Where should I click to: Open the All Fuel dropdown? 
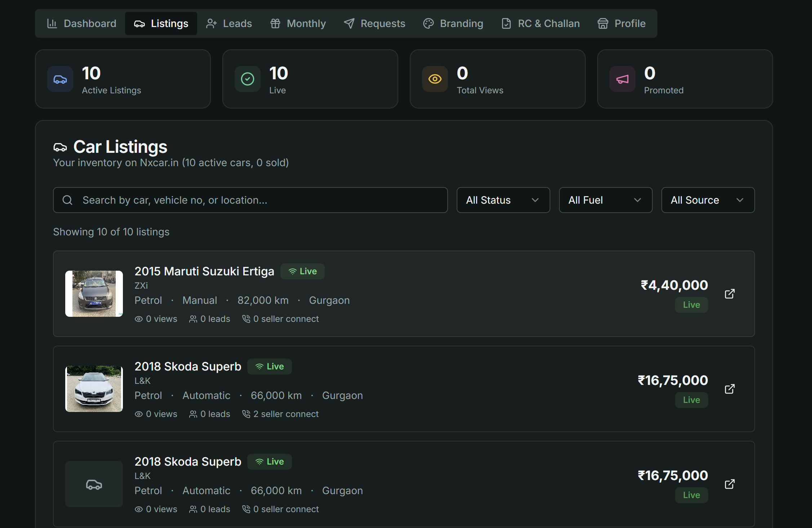click(x=605, y=200)
